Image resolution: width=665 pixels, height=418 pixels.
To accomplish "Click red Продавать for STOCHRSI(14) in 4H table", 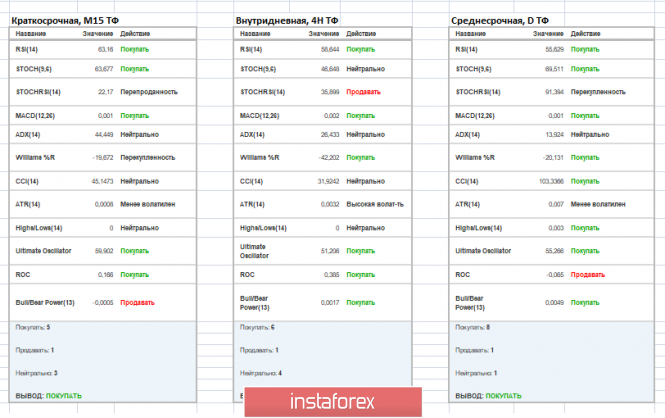I will coord(363,92).
